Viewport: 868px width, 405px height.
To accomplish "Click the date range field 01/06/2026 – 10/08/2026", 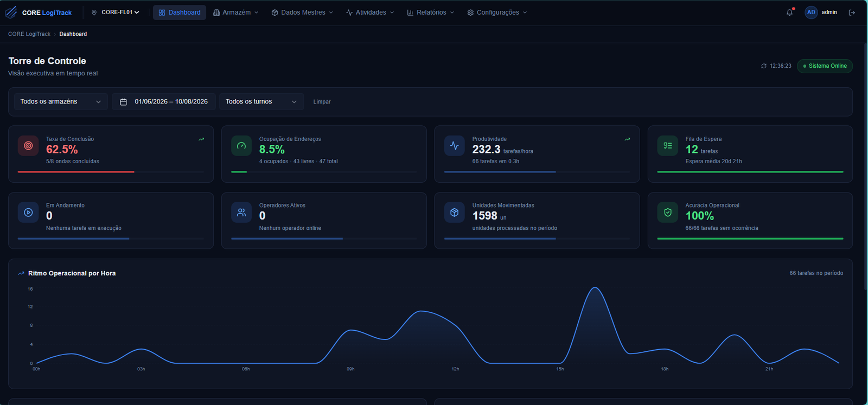I will click(164, 102).
